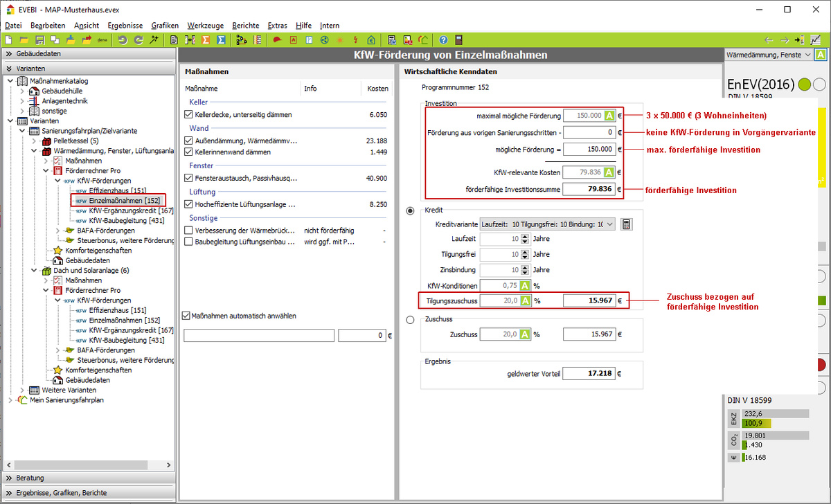
Task: Click the orange sigma calculation icon
Action: point(206,39)
